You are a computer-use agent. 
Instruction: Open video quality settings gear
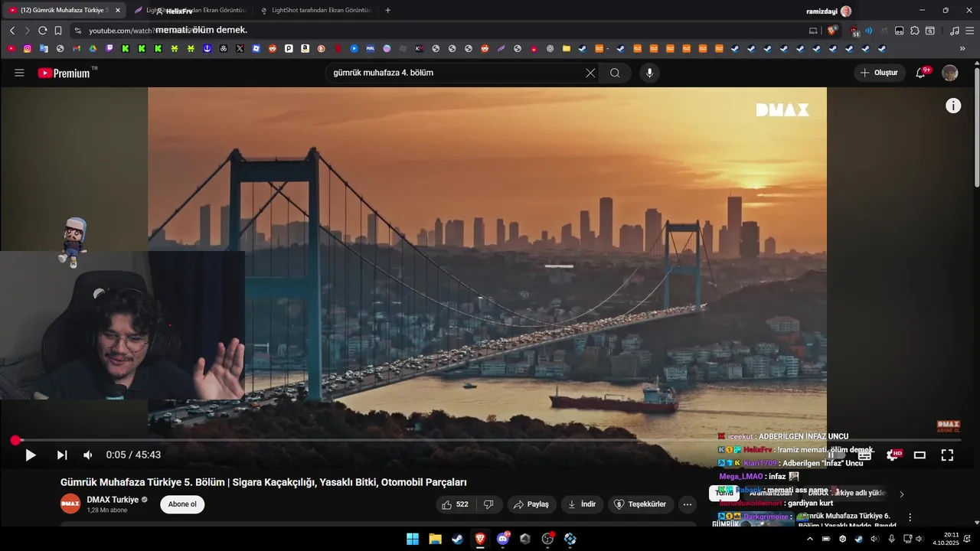point(893,455)
